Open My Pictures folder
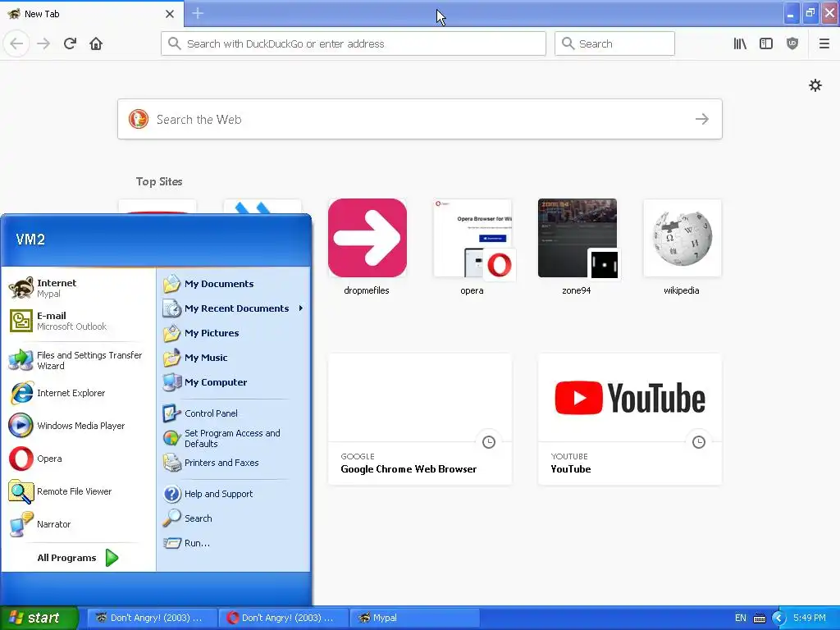840x630 pixels. [234, 333]
